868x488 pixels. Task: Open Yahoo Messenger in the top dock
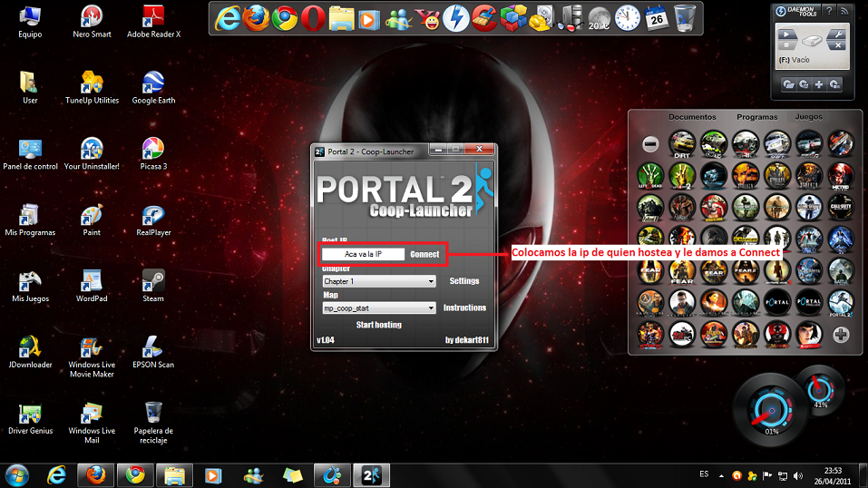pos(428,19)
